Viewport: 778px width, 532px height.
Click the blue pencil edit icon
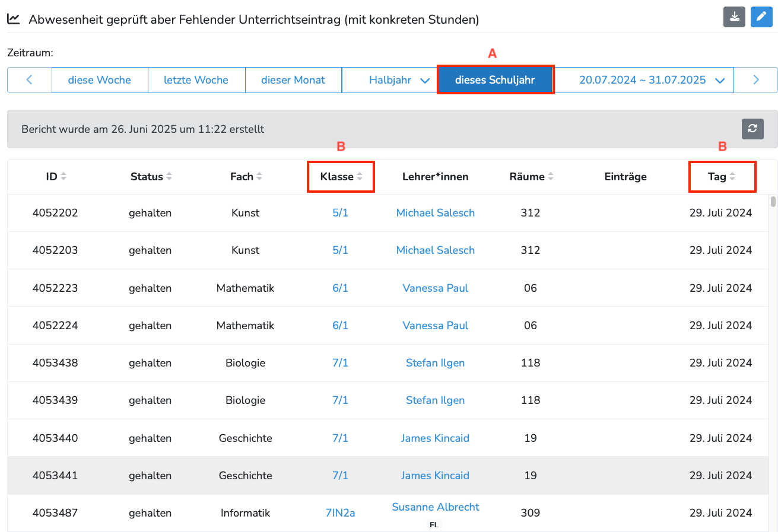pos(761,17)
